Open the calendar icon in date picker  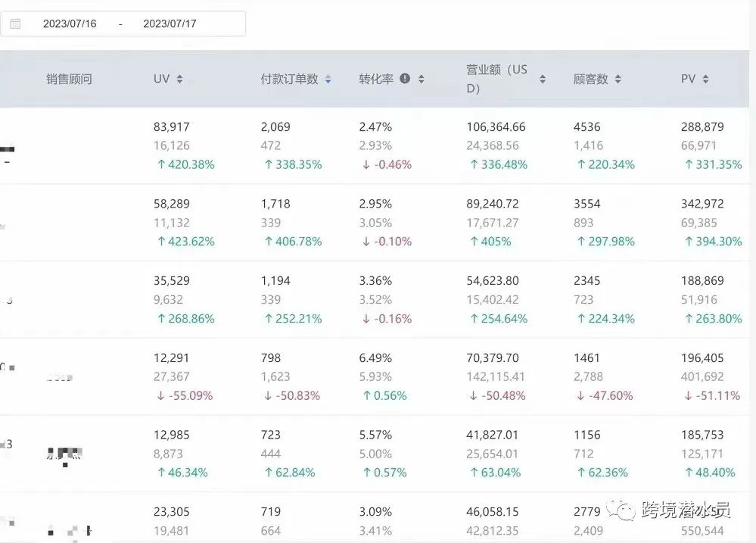pyautogui.click(x=15, y=23)
